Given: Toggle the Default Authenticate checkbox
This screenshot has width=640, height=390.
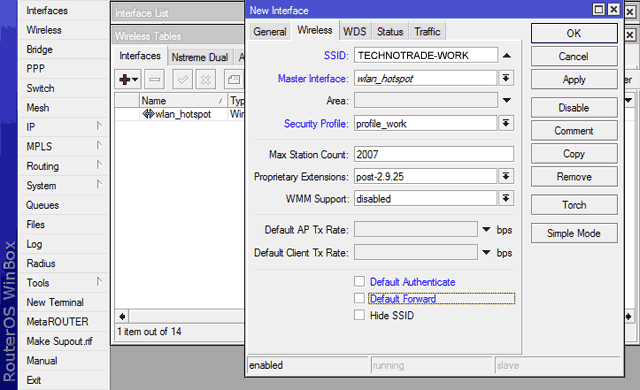Looking at the screenshot, I should coord(359,281).
